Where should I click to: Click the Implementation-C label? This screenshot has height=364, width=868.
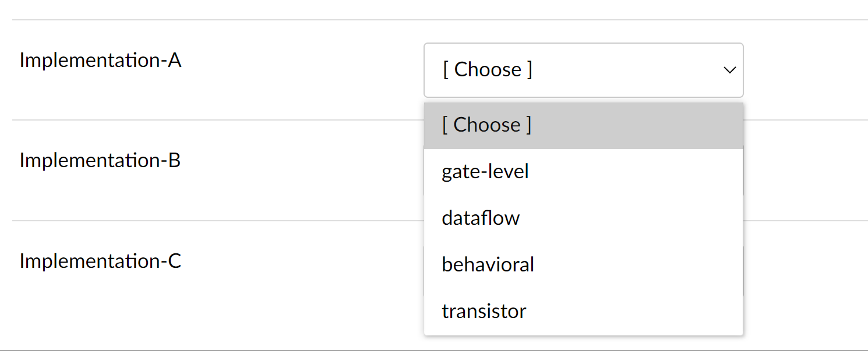coord(100,261)
